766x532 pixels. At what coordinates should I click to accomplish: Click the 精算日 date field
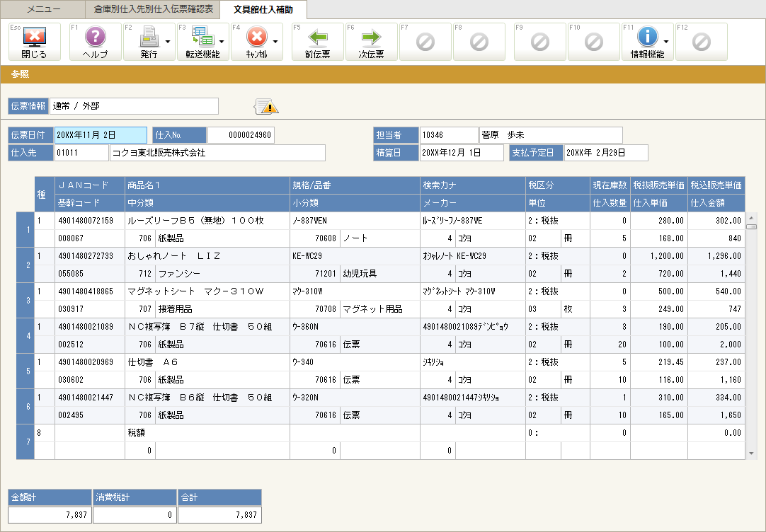coord(462,153)
